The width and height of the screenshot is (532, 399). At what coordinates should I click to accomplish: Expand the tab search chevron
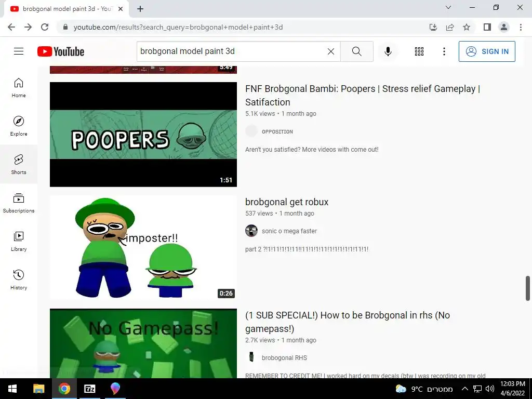point(448,7)
